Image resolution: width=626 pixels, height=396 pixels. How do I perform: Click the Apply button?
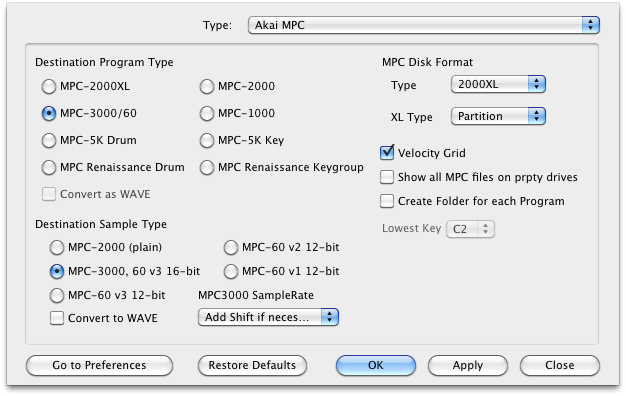coord(468,365)
